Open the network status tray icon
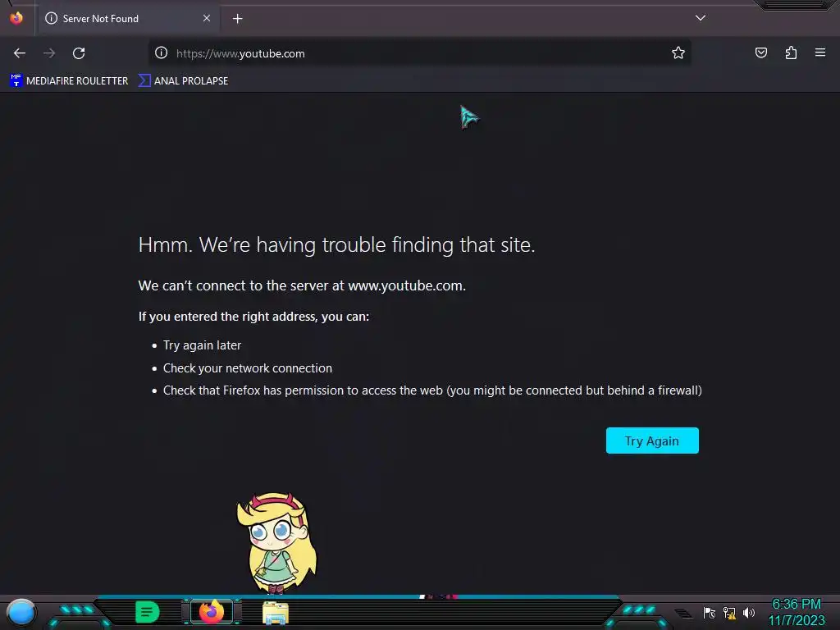840x630 pixels. click(729, 613)
